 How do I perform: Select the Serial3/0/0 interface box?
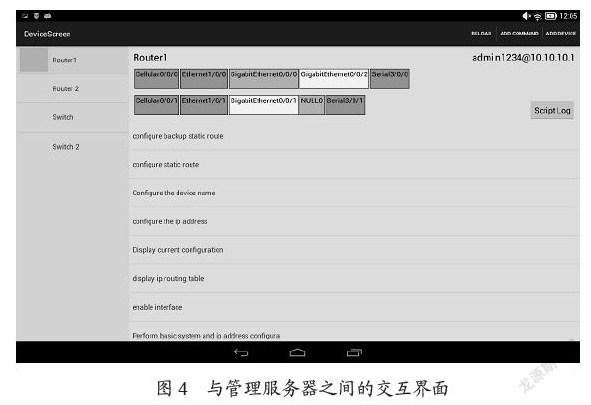pyautogui.click(x=390, y=79)
